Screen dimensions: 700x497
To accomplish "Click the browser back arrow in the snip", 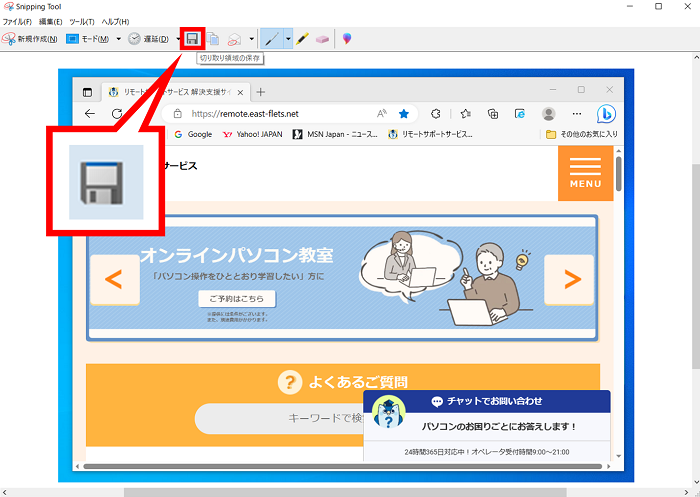I will 90,113.
